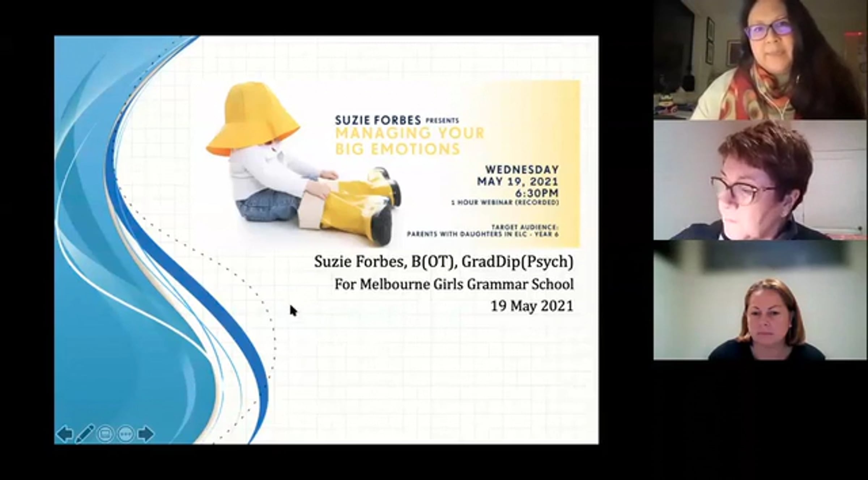Screen dimensions: 868x480
Task: Click 'For Melbourne Girls Grammar School' text
Action: pos(454,284)
